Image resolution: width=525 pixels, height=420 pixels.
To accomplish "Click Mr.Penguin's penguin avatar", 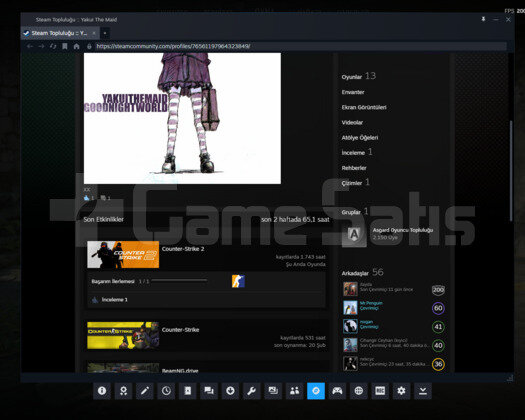I will point(350,307).
